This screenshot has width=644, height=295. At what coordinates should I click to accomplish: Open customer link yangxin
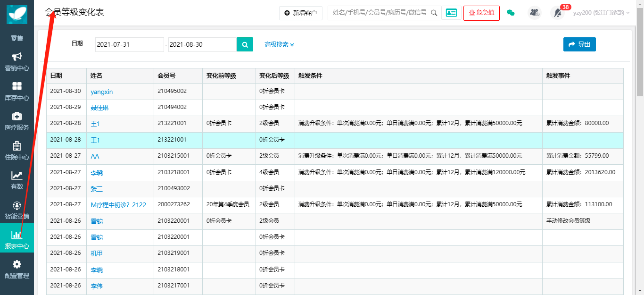[x=102, y=92]
